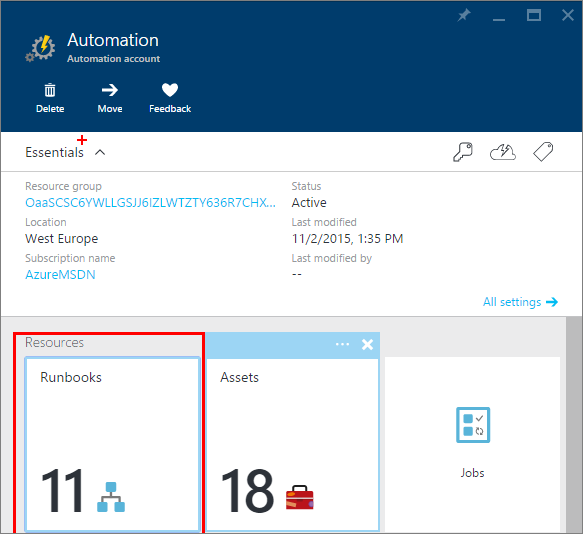Open the Jobs checklist icon
Viewport: 583px width, 534px height.
(x=473, y=425)
